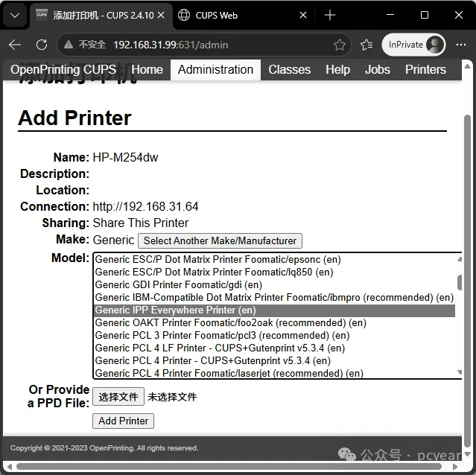Open the tab actions dropdown chevron
Screen dimensions: 476x475
coord(15,15)
